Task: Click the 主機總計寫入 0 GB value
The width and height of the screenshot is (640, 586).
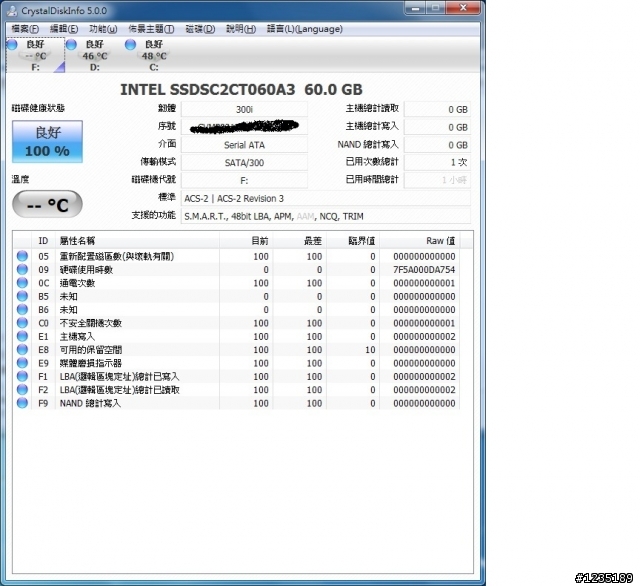Action: click(x=437, y=127)
